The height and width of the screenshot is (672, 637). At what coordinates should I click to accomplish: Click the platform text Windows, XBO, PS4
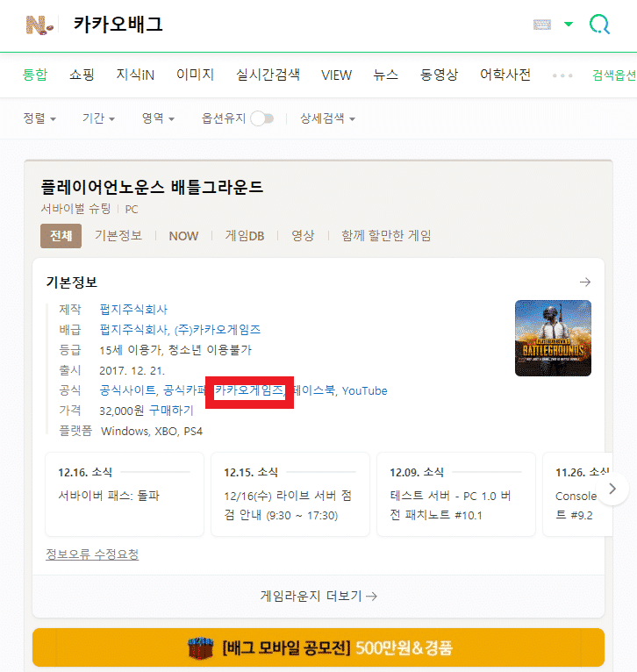152,431
